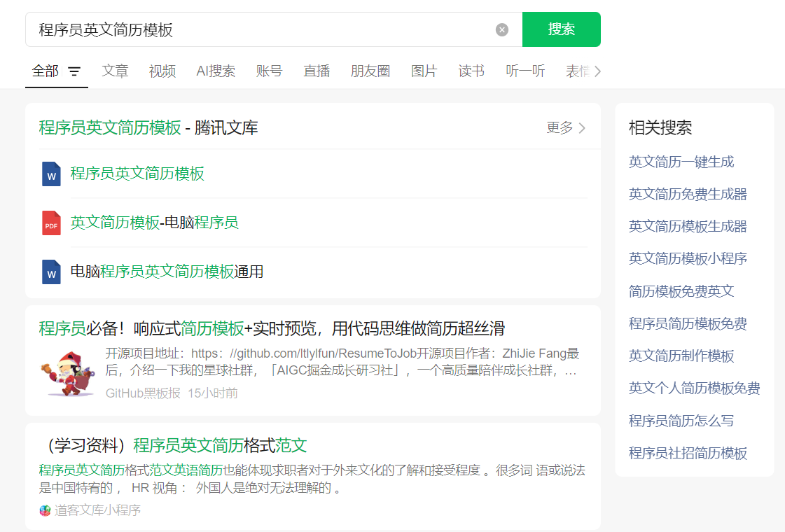
Task: Open the filter icon beside 全部
Action: (74, 71)
